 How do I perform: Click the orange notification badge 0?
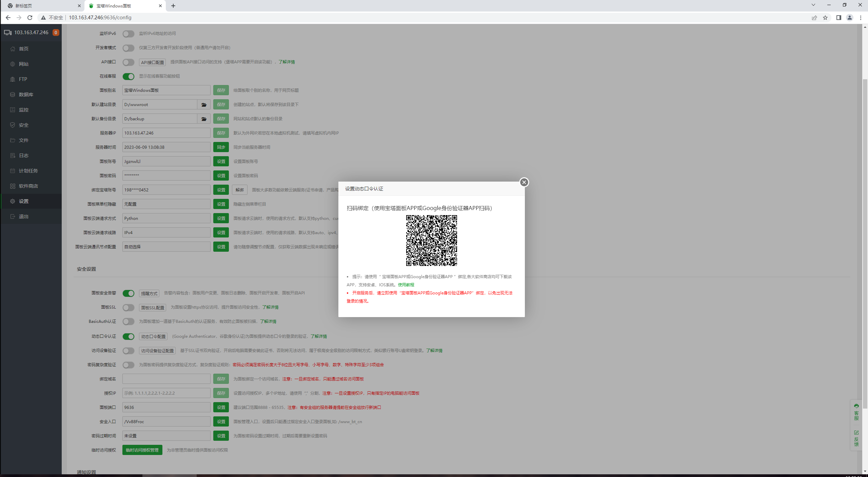[x=56, y=33]
